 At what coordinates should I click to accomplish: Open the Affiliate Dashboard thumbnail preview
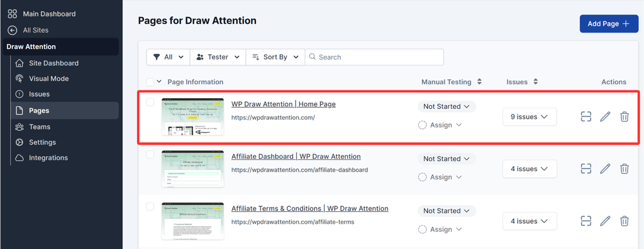[192, 169]
